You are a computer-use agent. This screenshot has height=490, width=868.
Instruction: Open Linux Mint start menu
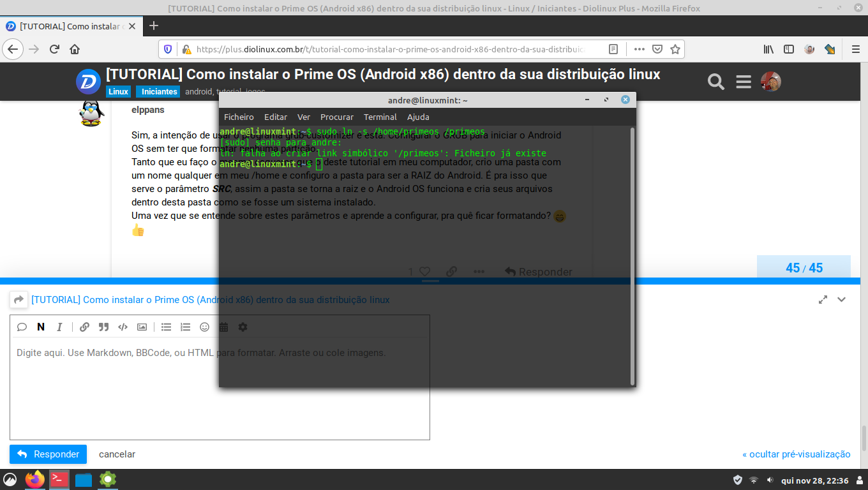pos(10,479)
